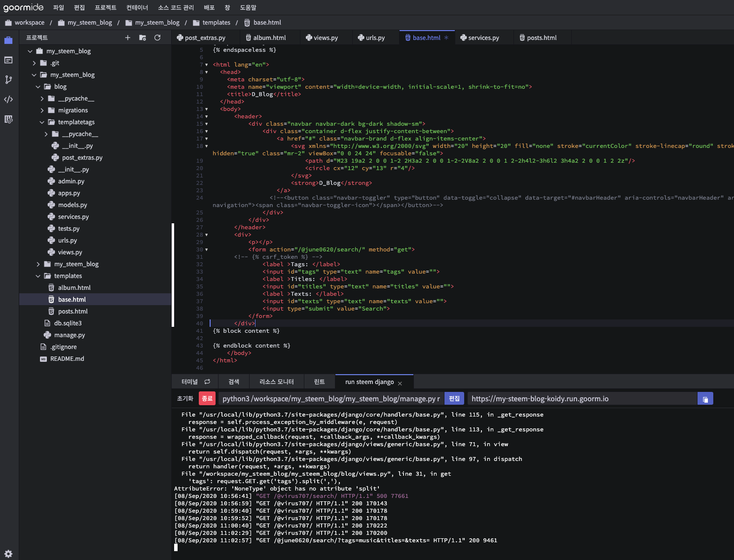
Task: Collapse the templates folder
Action: pyautogui.click(x=38, y=276)
